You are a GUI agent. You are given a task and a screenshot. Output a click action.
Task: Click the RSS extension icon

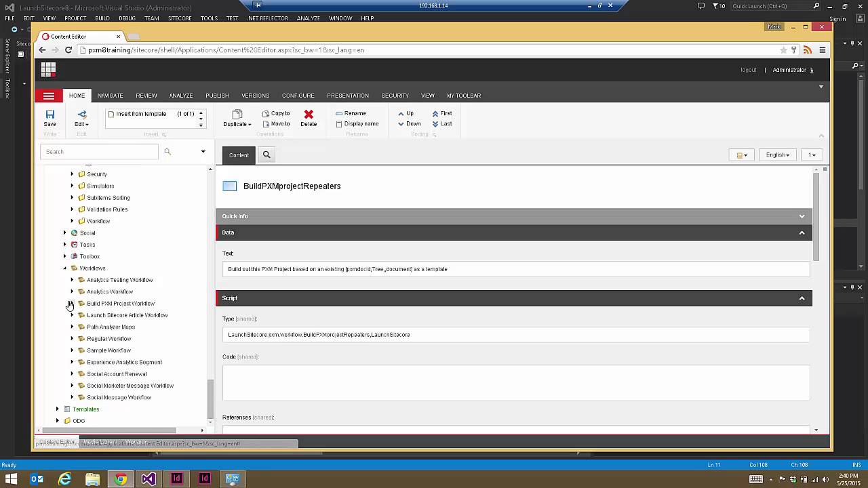click(x=807, y=49)
